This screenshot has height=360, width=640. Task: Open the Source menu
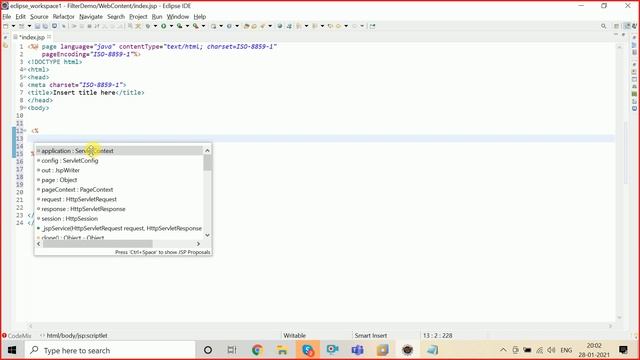click(x=39, y=17)
